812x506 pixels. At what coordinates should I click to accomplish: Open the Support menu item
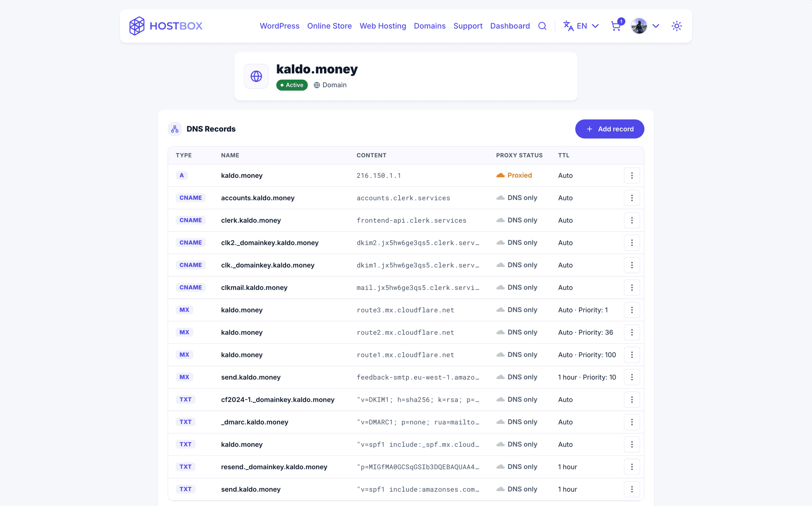(x=467, y=26)
